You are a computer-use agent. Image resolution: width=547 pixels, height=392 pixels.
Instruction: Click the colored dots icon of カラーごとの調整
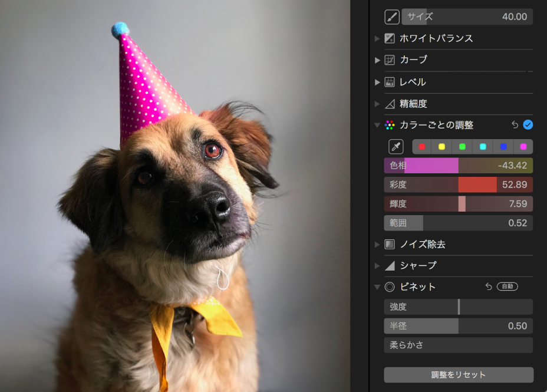click(388, 125)
